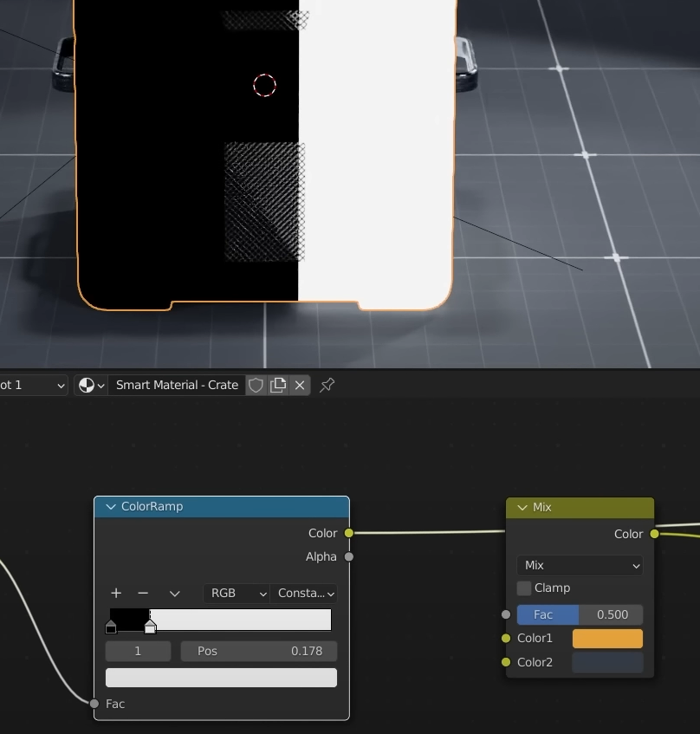
Task: Click the ColorRamp Color output socket
Action: tap(349, 533)
